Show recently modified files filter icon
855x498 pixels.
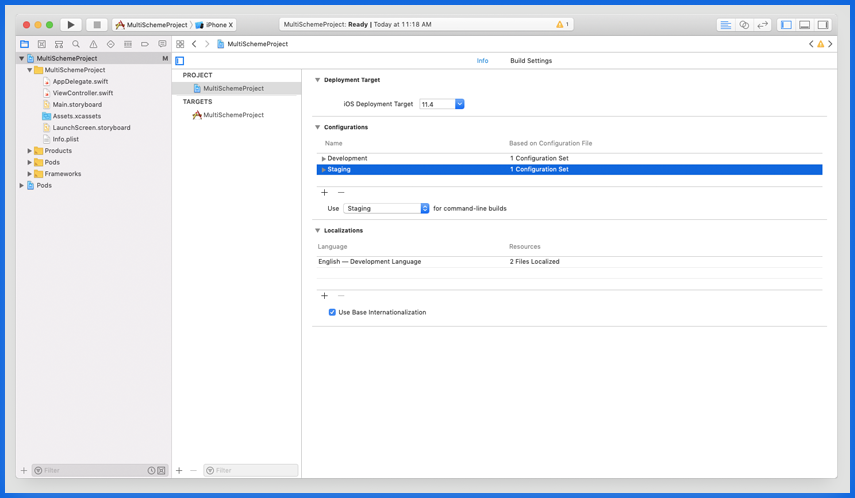(x=151, y=471)
